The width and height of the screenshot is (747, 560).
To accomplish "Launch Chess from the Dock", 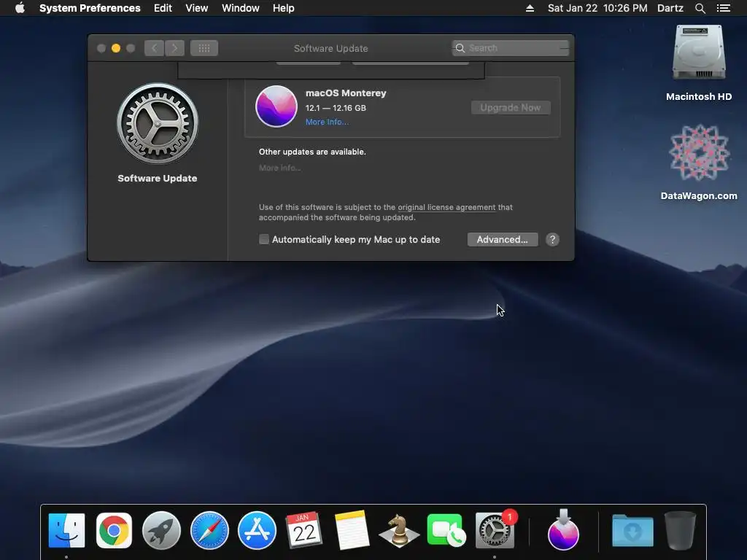I will 399,530.
